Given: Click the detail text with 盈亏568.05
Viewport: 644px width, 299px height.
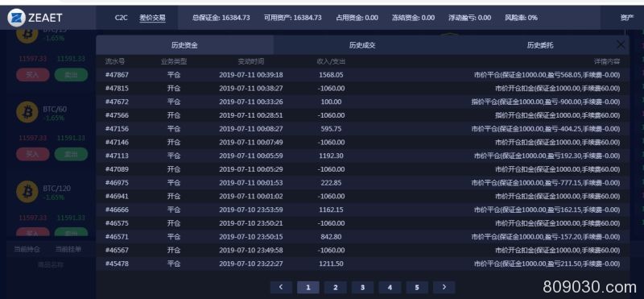Looking at the screenshot, I should tap(547, 75).
